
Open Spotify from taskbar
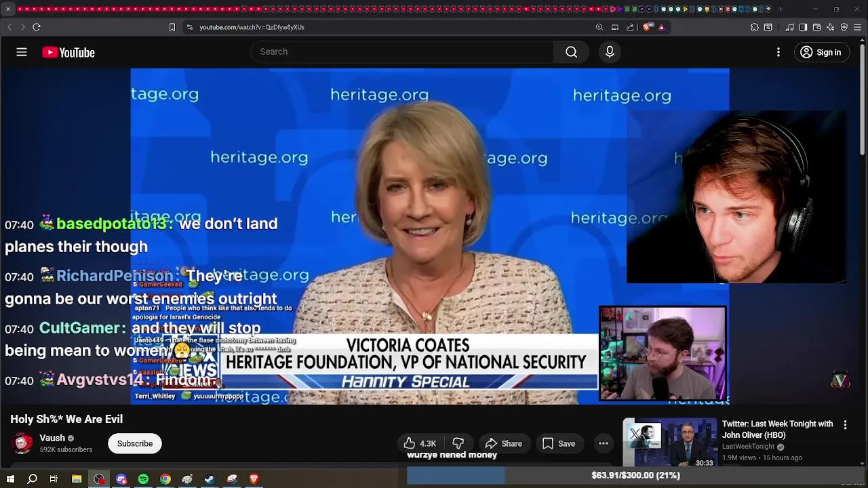143,479
